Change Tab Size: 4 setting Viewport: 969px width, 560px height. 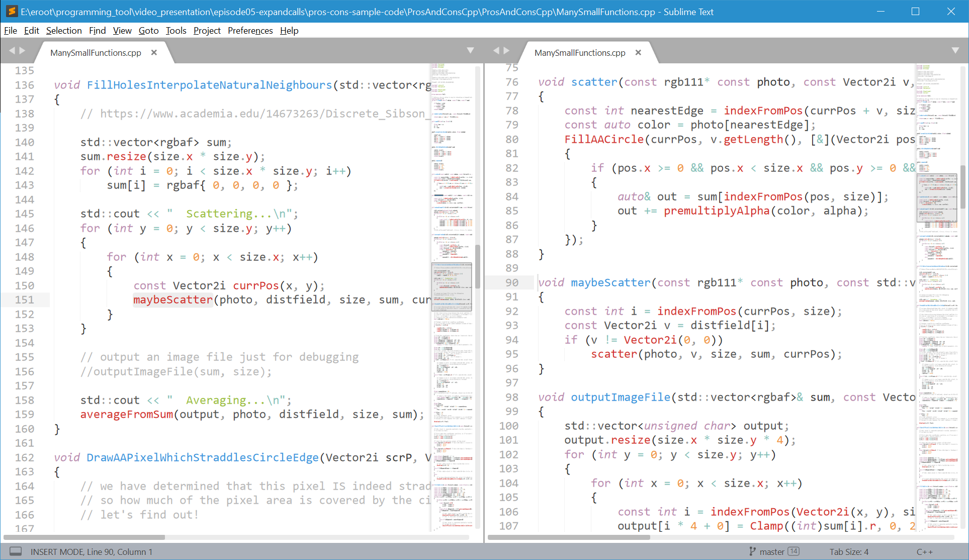(849, 552)
